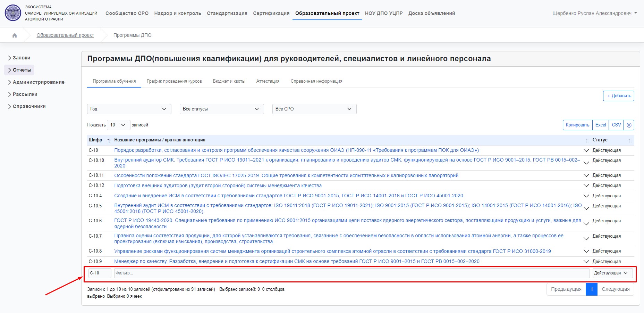Open program Внутренний аудитор СМК

347,163
